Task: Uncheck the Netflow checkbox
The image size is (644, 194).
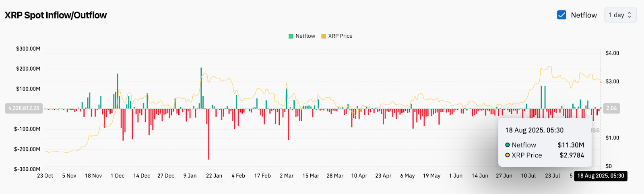Action: (561, 15)
